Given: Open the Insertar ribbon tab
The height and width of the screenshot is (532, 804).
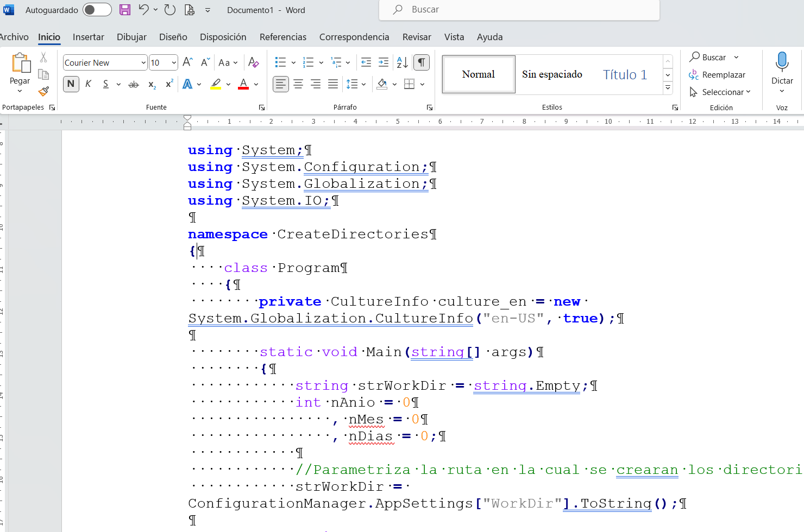Looking at the screenshot, I should (x=88, y=37).
